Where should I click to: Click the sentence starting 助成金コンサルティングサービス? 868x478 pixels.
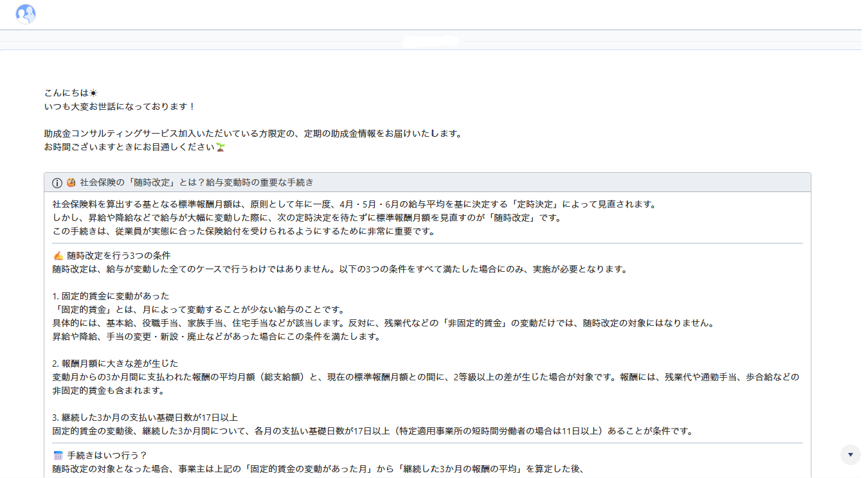click(253, 134)
